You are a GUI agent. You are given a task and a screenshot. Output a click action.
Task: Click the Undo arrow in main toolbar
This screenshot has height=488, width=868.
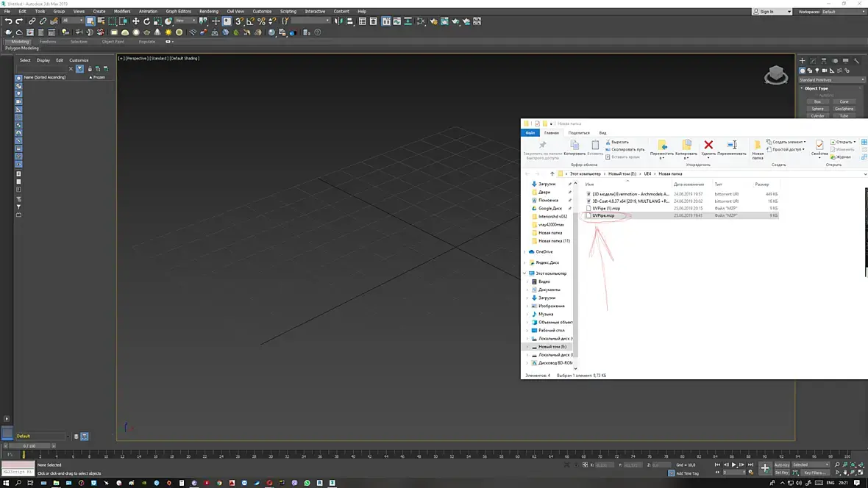[8, 21]
